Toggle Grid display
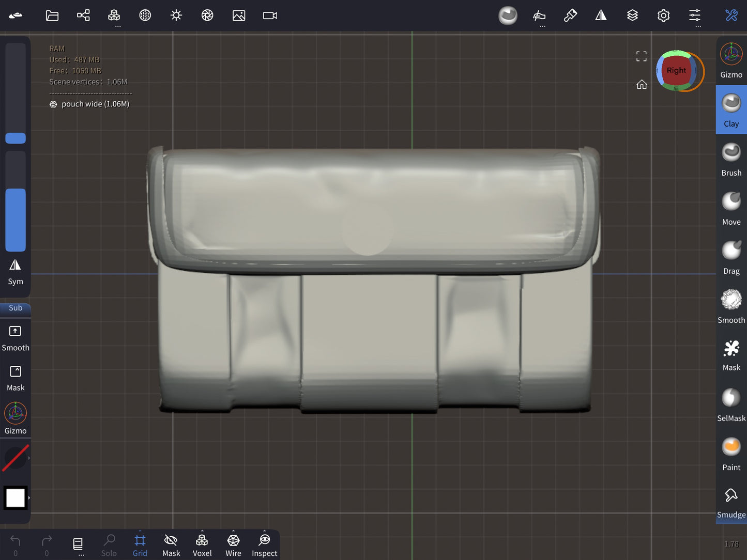The height and width of the screenshot is (560, 747). [x=140, y=545]
